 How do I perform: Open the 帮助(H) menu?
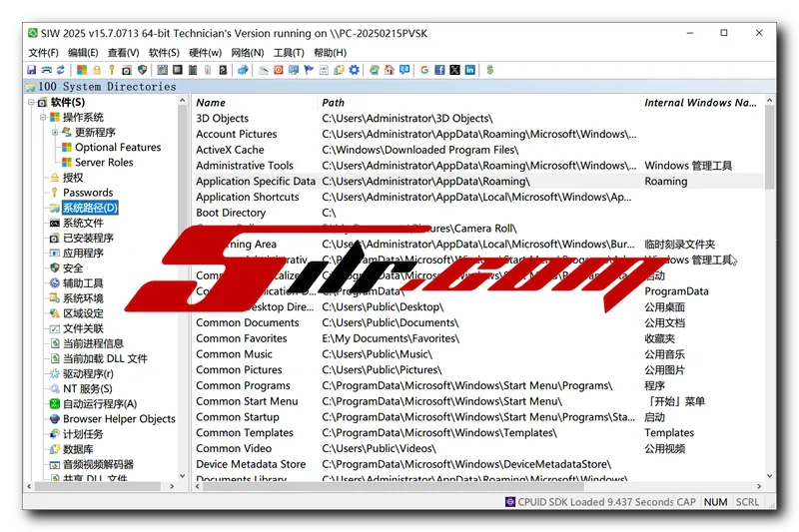coord(330,53)
